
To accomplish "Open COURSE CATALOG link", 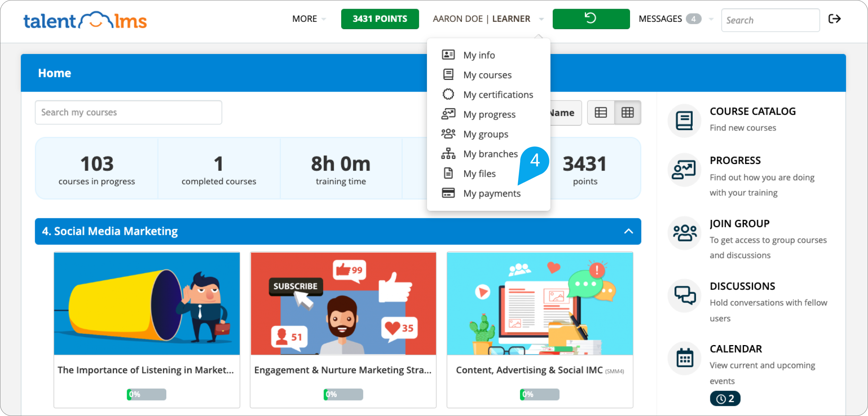I will click(x=753, y=111).
